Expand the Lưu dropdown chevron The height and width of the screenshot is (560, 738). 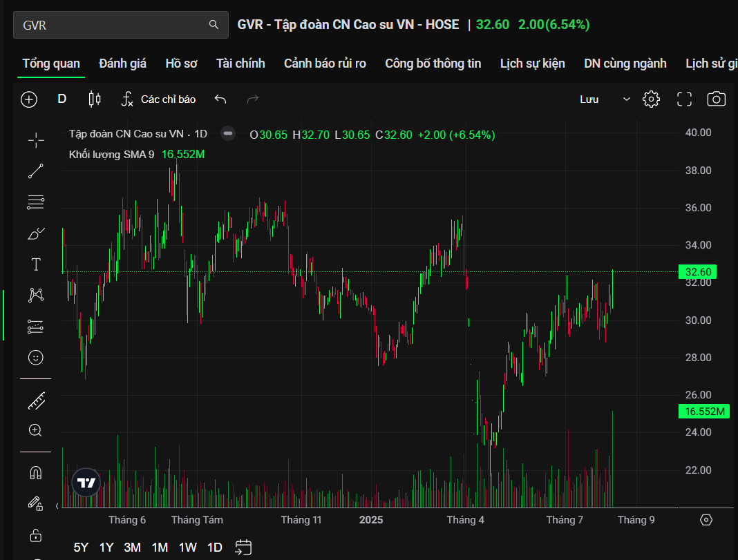click(627, 99)
